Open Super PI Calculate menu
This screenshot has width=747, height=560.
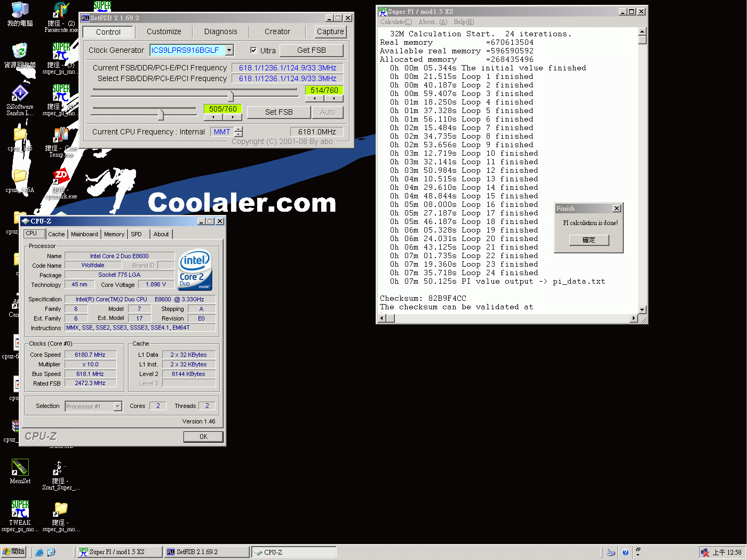(x=396, y=22)
